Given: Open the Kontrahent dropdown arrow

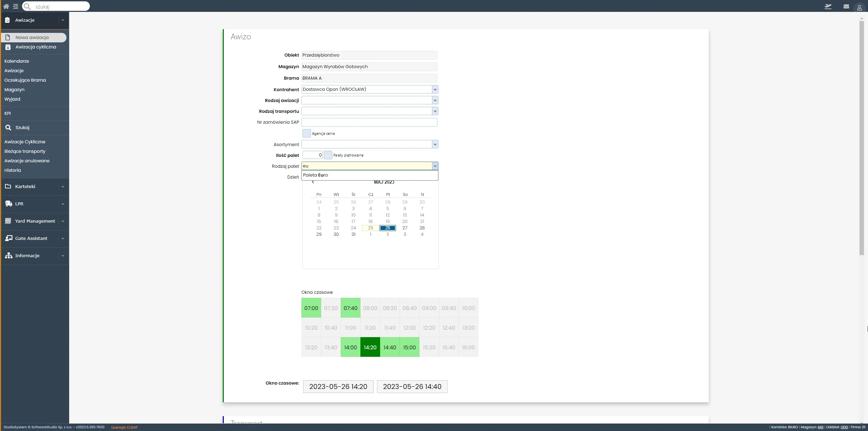Looking at the screenshot, I should (x=435, y=89).
